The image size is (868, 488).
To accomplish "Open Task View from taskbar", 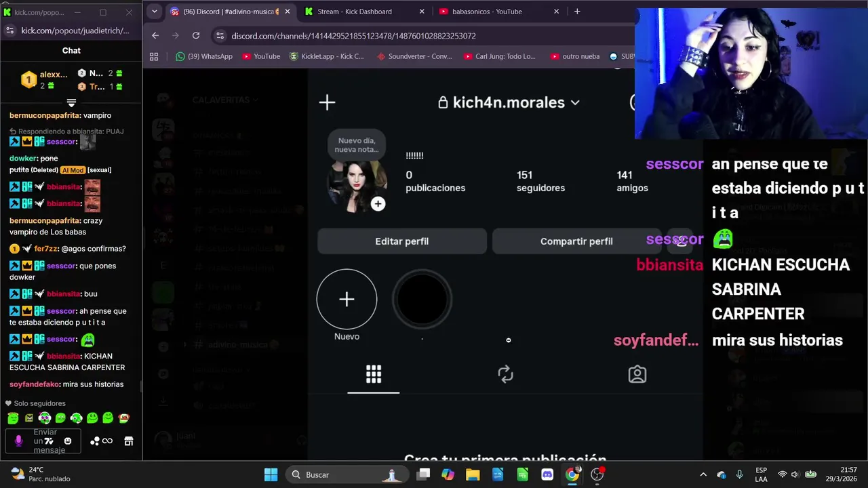I will [x=423, y=474].
